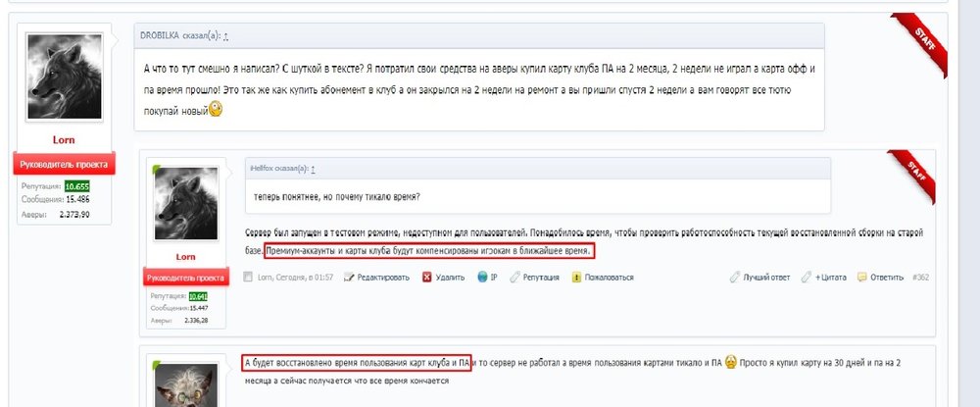The height and width of the screenshot is (407, 980).
Task: Click the top Руководитель проекта red banner
Action: pyautogui.click(x=64, y=165)
